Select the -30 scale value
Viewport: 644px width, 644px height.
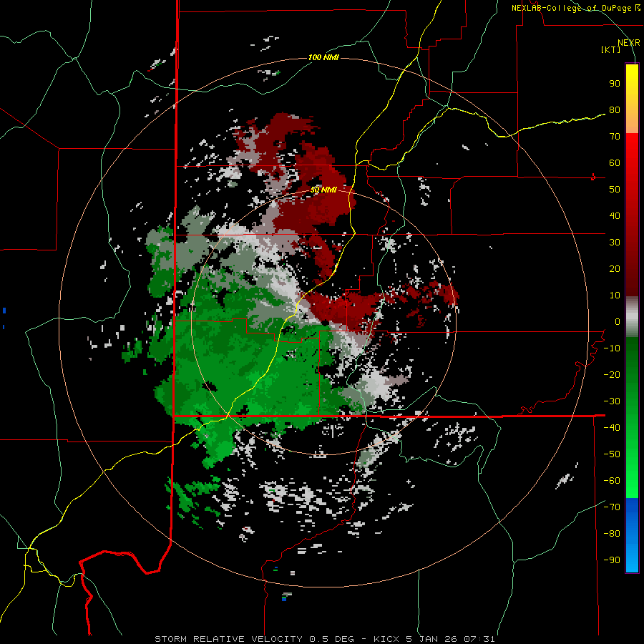[612, 401]
